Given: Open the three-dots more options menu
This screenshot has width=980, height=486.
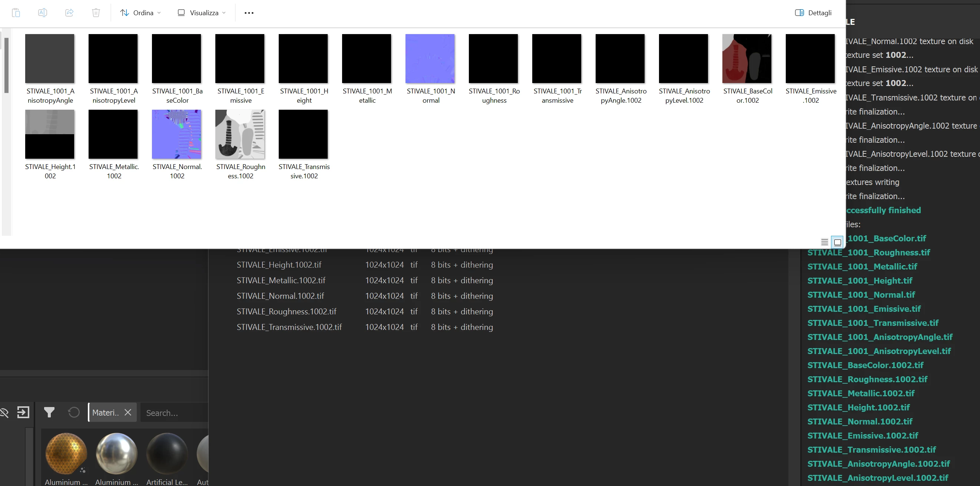Looking at the screenshot, I should coord(249,13).
